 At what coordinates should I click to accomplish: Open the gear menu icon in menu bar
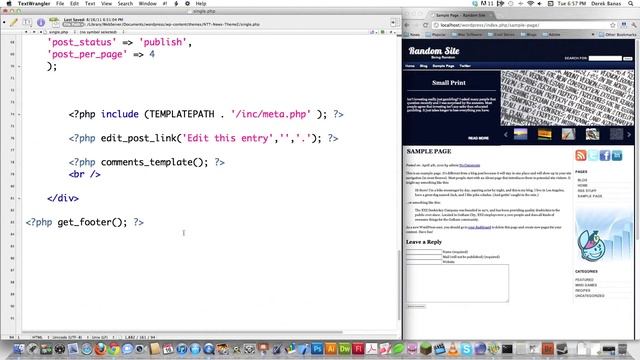[187, 3]
